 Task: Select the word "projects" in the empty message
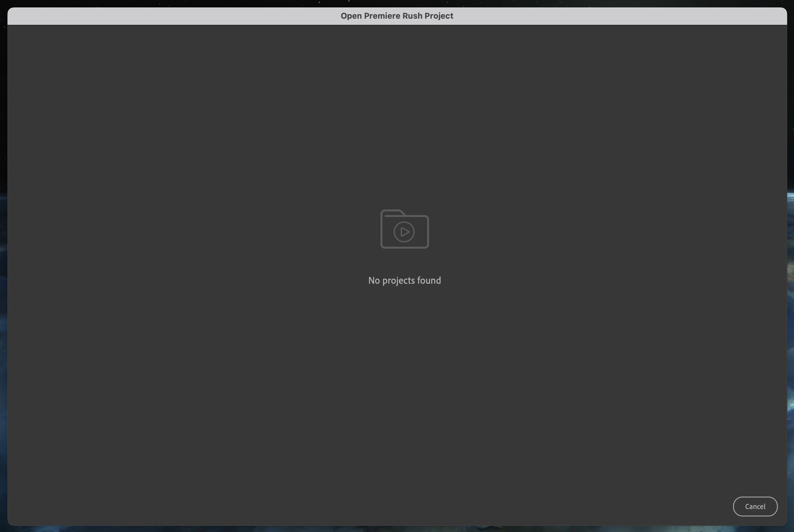[399, 281]
